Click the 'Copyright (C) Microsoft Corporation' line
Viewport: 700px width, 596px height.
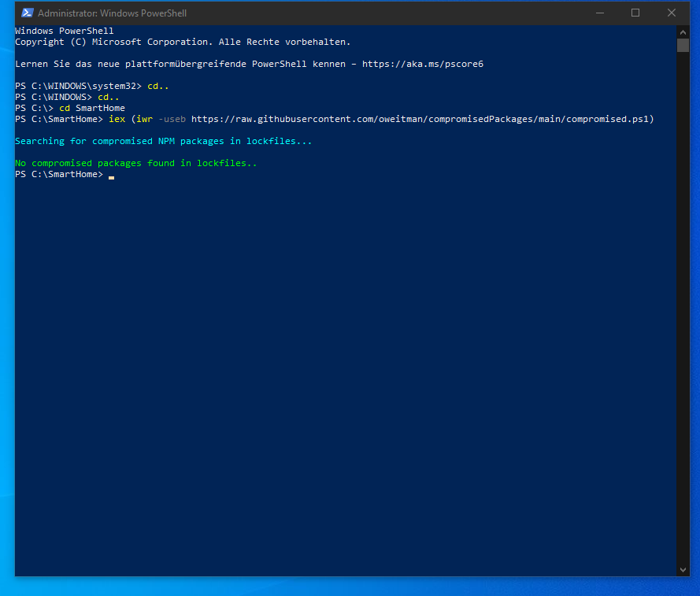[x=183, y=42]
